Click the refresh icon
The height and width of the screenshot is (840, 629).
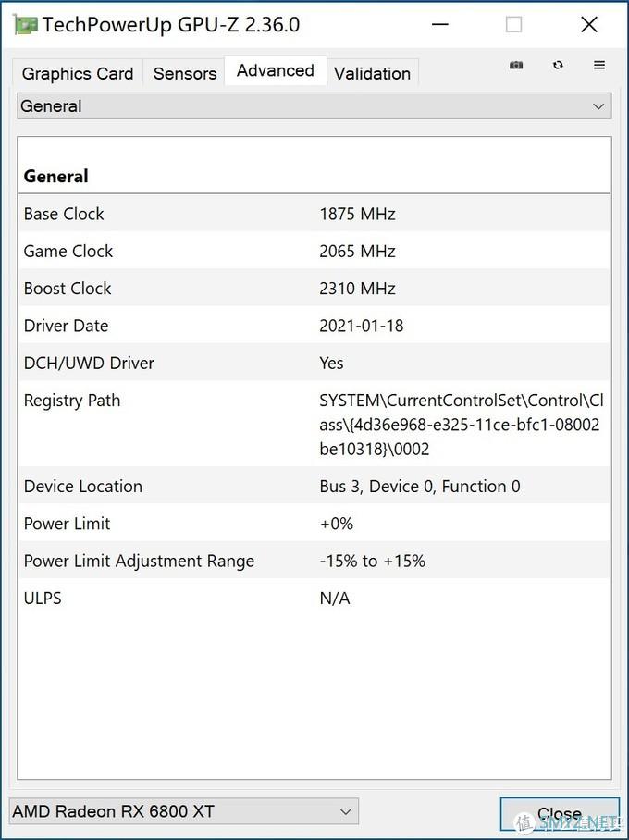click(558, 65)
